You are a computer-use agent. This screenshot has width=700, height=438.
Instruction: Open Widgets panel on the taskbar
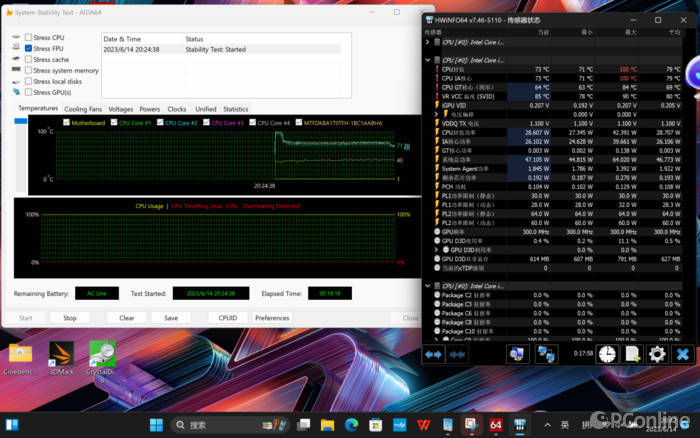(12, 425)
